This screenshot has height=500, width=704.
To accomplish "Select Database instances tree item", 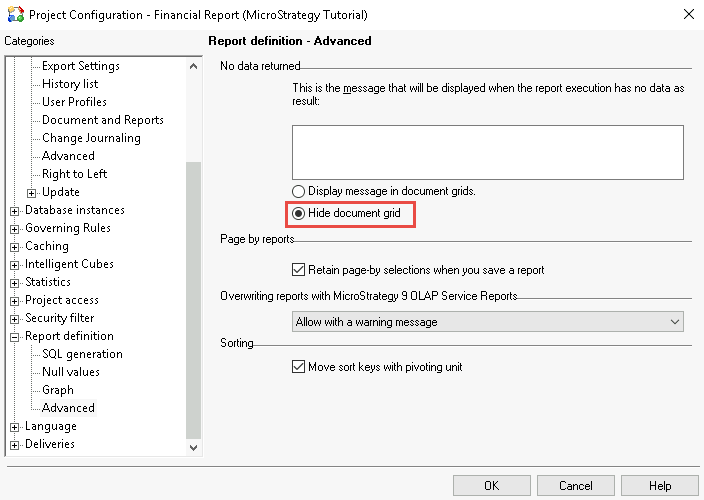I will [x=75, y=210].
